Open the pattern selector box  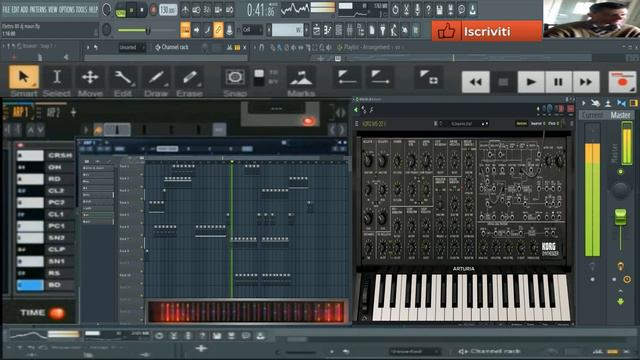click(x=287, y=30)
